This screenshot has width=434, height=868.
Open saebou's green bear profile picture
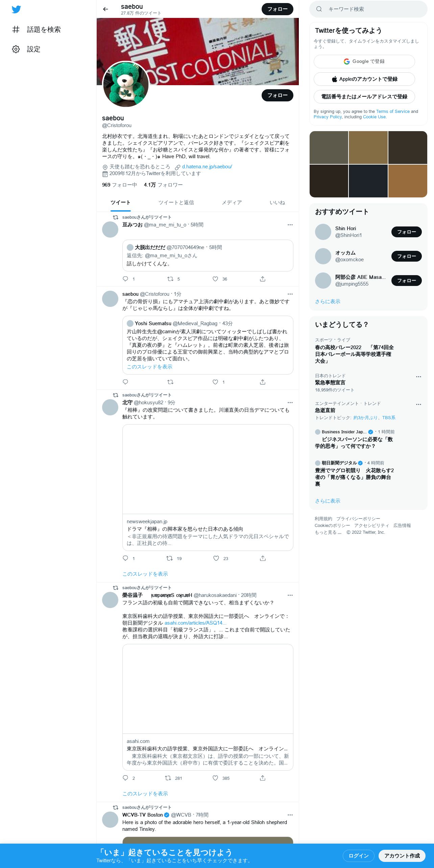[126, 85]
